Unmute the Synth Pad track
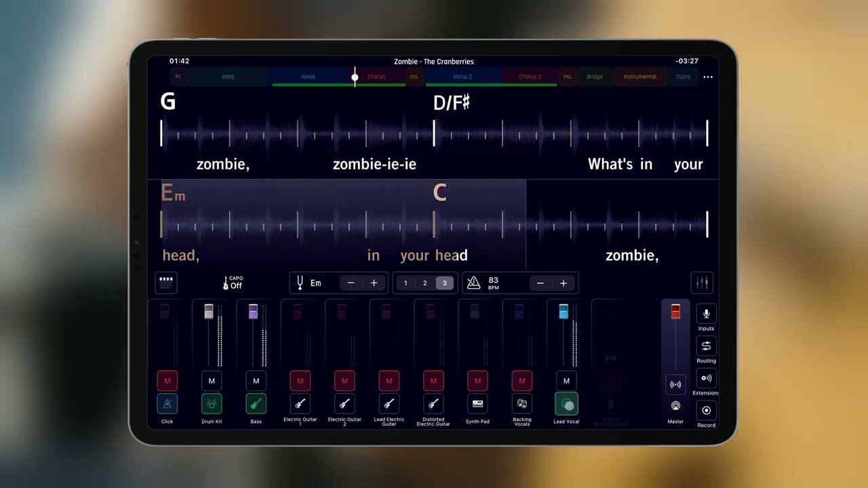Image resolution: width=868 pixels, height=488 pixels. (x=477, y=381)
